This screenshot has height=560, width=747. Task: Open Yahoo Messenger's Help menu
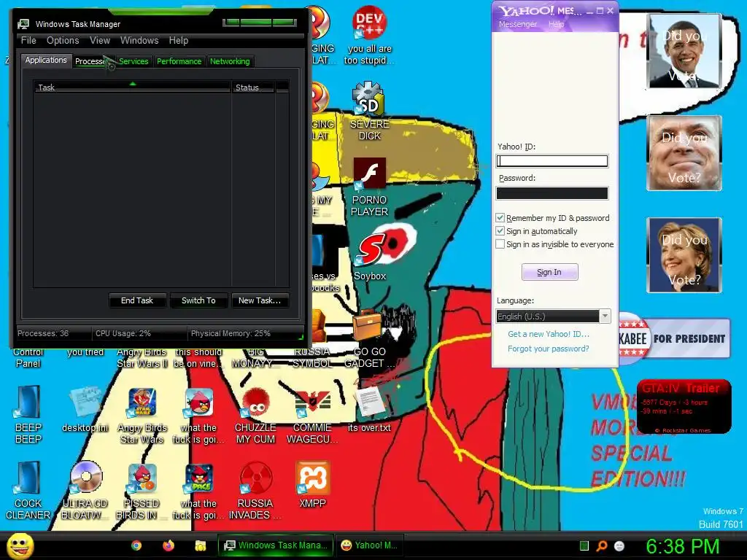(556, 24)
